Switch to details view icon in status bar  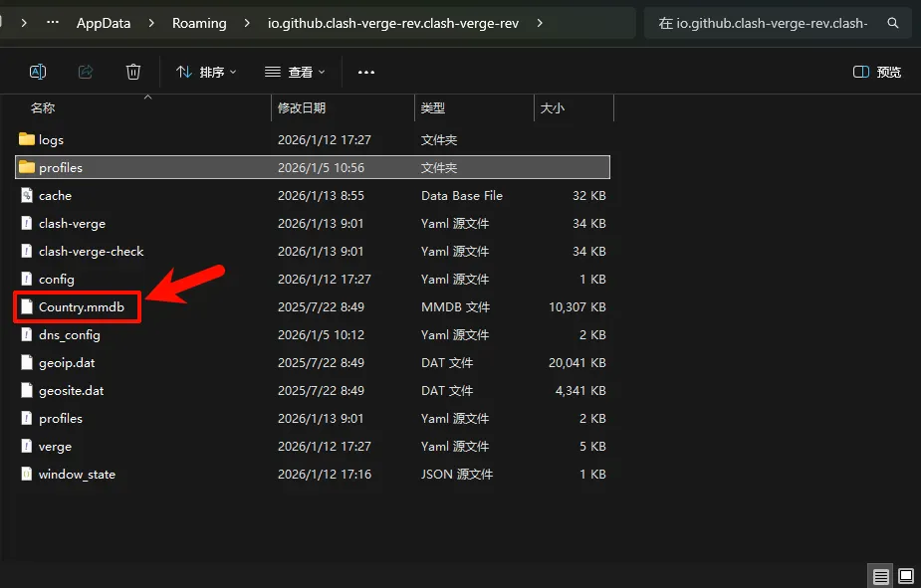click(880, 576)
